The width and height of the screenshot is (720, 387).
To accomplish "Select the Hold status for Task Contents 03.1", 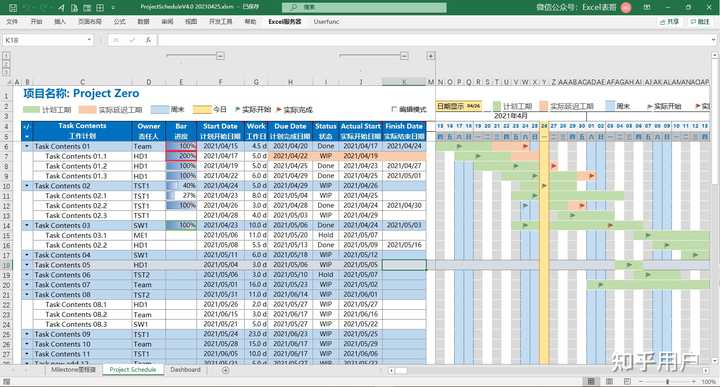I will [x=326, y=235].
